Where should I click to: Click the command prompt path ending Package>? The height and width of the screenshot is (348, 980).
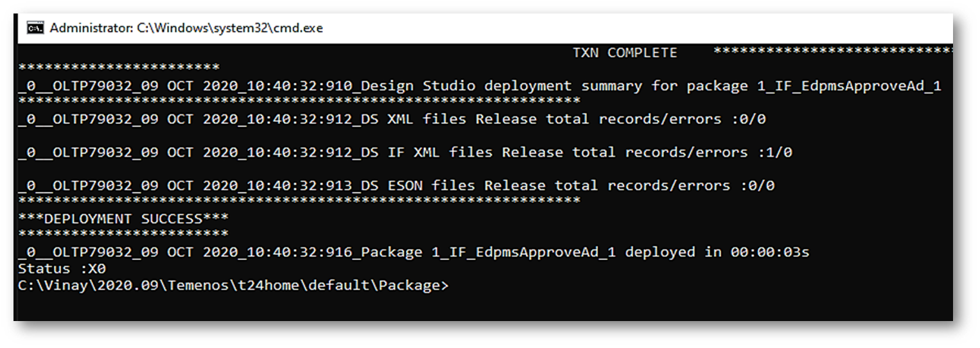click(233, 285)
